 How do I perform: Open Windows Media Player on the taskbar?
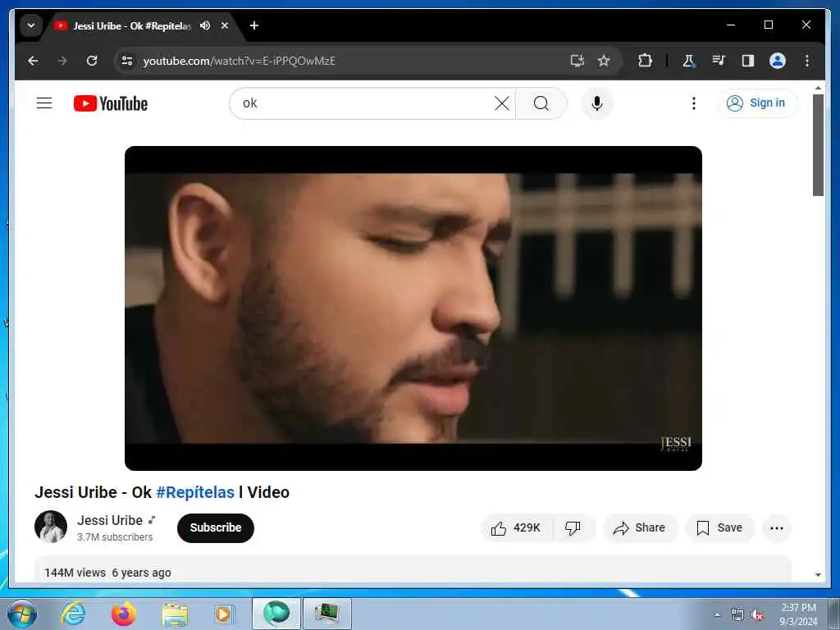coord(223,614)
